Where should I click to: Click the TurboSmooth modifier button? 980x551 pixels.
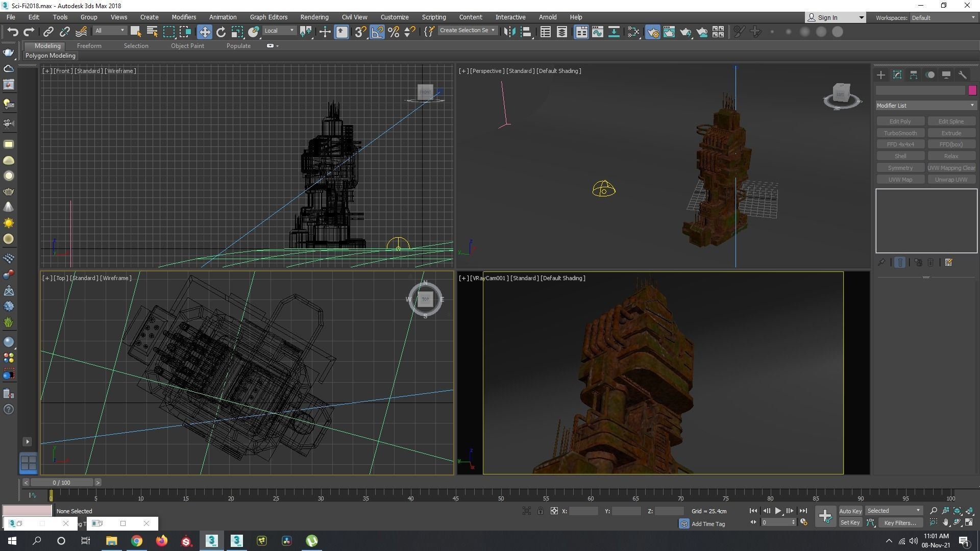(x=900, y=133)
